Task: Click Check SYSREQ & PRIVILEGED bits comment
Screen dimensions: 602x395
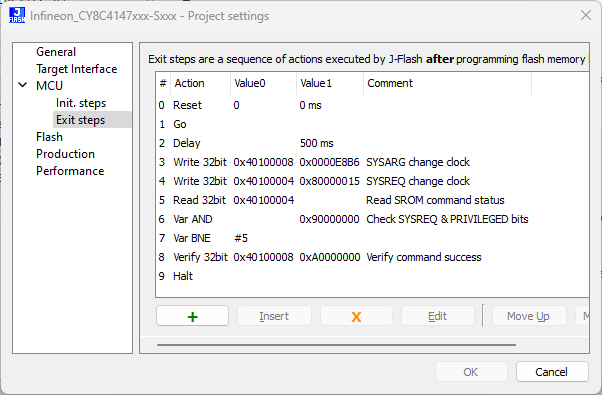Action: [447, 219]
